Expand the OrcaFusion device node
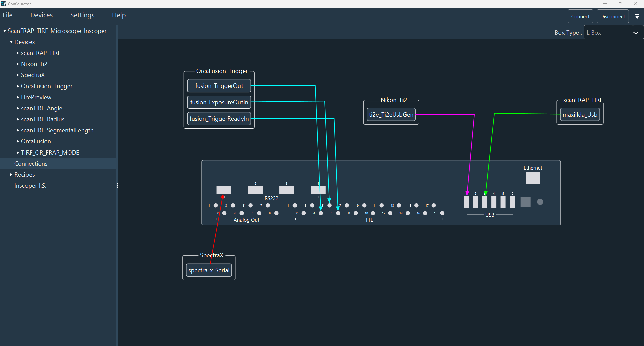Viewport: 644px width, 346px height. point(18,141)
